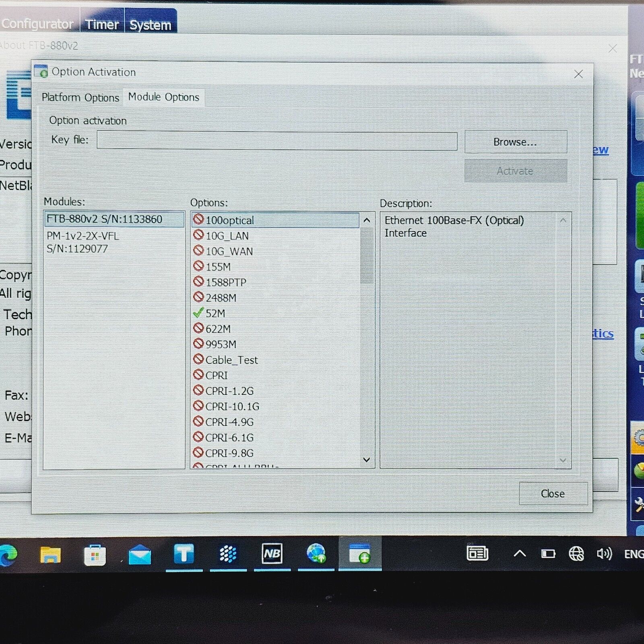Image resolution: width=644 pixels, height=644 pixels.
Task: Click the Browse button
Action: click(x=515, y=142)
